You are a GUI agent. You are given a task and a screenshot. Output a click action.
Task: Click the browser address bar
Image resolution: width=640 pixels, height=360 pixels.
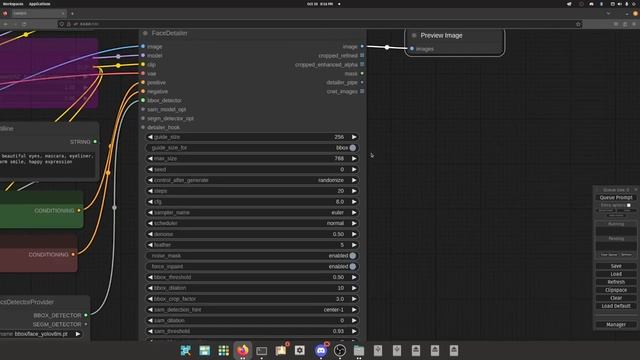pyautogui.click(x=320, y=24)
